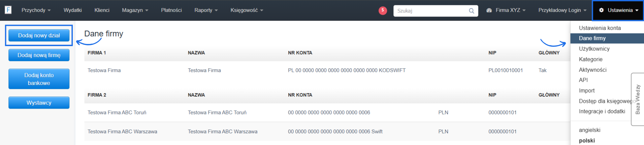Open the red notification badge
The height and width of the screenshot is (145, 644).
(382, 10)
